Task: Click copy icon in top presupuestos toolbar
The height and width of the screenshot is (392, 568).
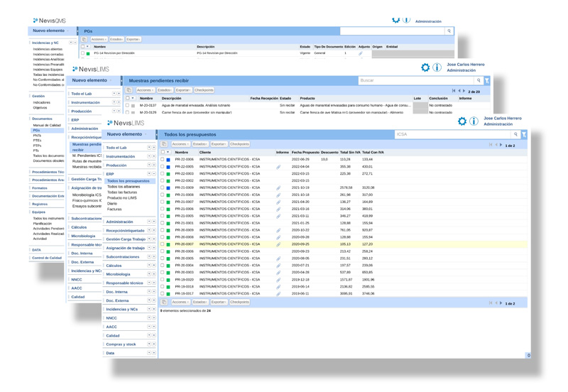Action: [x=164, y=144]
